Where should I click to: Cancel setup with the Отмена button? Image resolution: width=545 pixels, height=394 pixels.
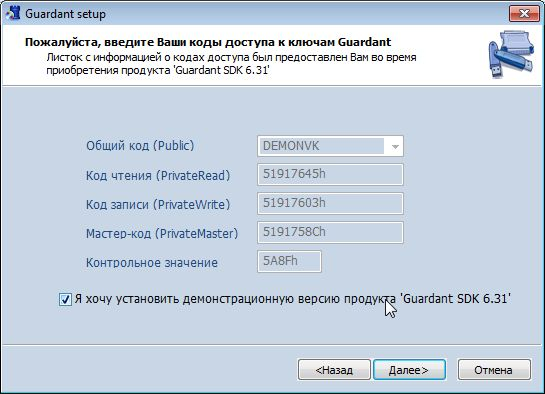494,370
